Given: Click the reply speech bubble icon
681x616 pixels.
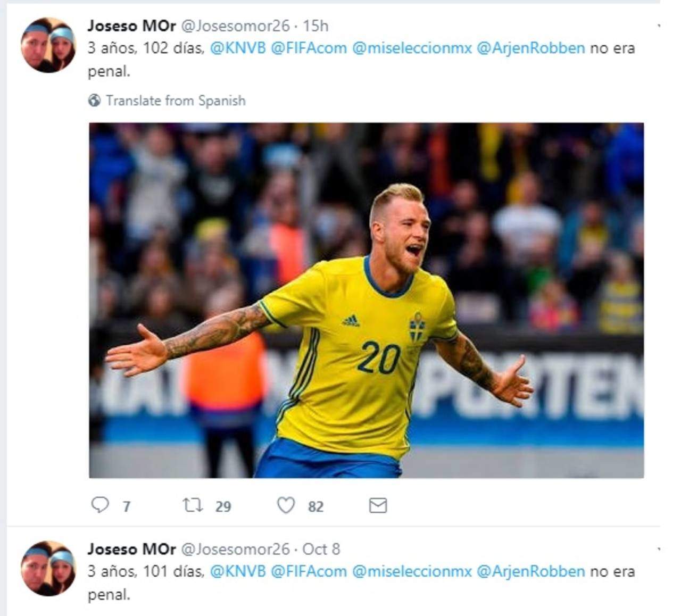Looking at the screenshot, I should point(100,504).
